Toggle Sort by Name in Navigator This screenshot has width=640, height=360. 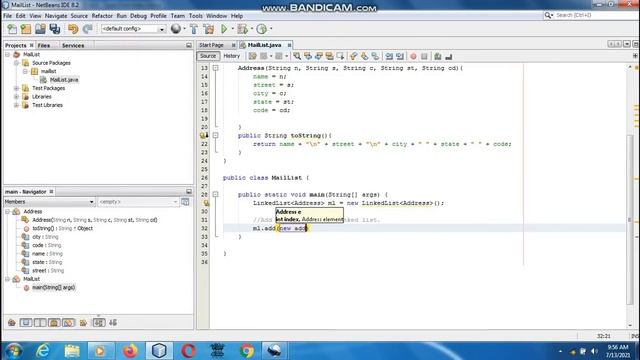pos(99,322)
